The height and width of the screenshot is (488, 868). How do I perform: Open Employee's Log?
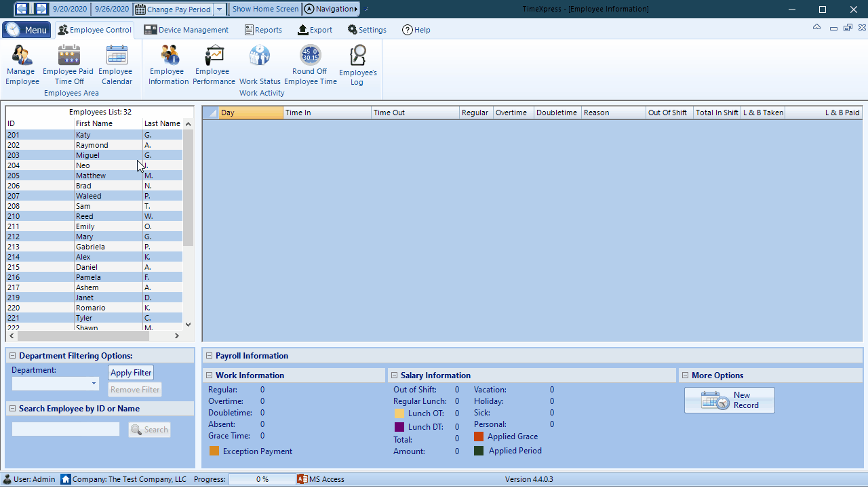click(357, 56)
